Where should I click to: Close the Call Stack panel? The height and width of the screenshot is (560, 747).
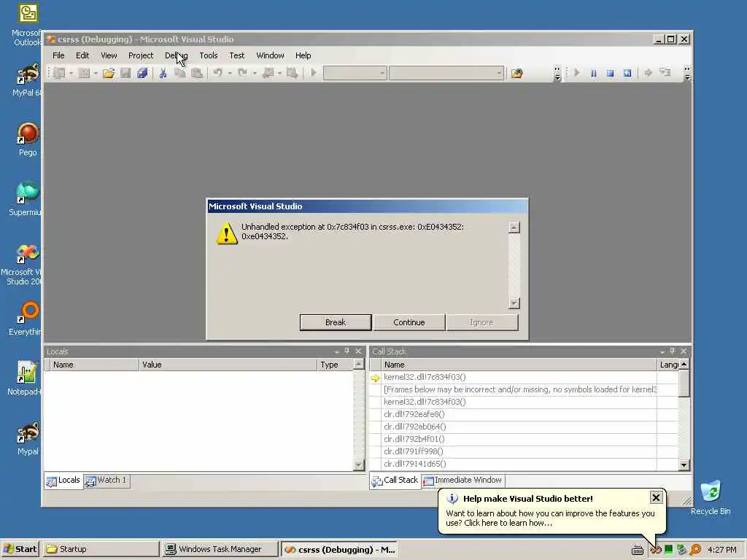click(684, 351)
